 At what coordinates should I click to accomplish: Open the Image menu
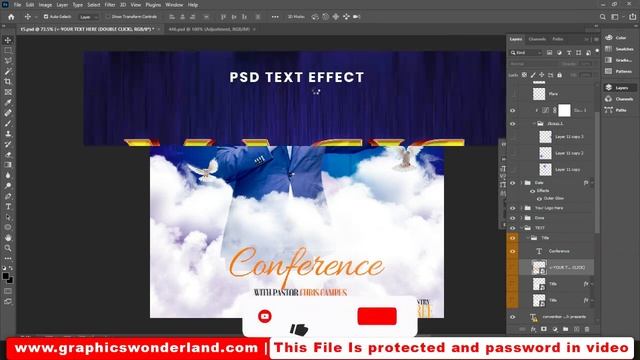(45, 5)
